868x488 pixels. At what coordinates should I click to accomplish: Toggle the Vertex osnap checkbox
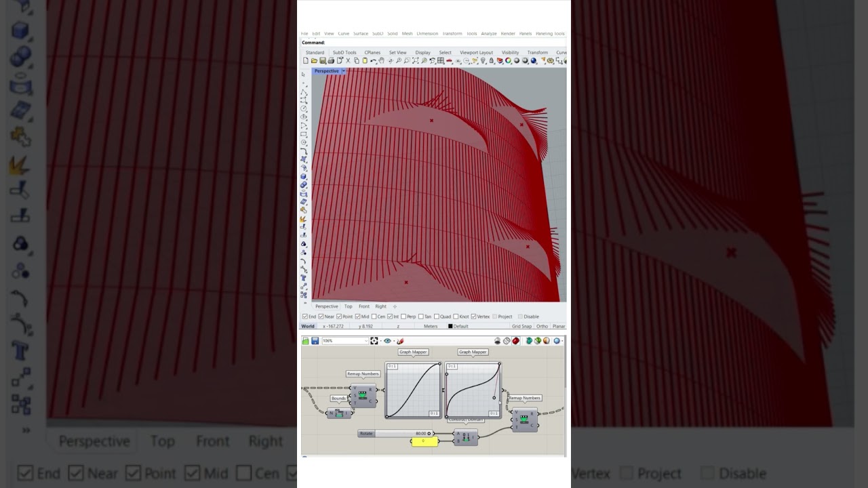point(473,317)
